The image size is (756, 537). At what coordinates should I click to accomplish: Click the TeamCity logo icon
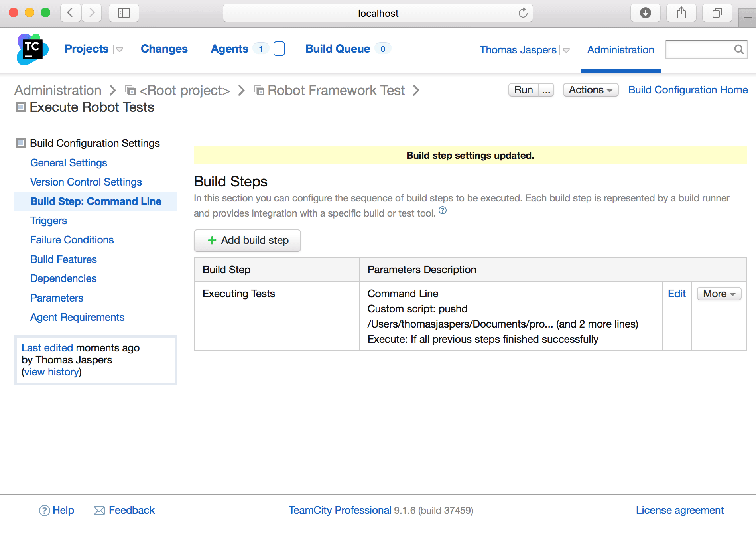click(32, 49)
